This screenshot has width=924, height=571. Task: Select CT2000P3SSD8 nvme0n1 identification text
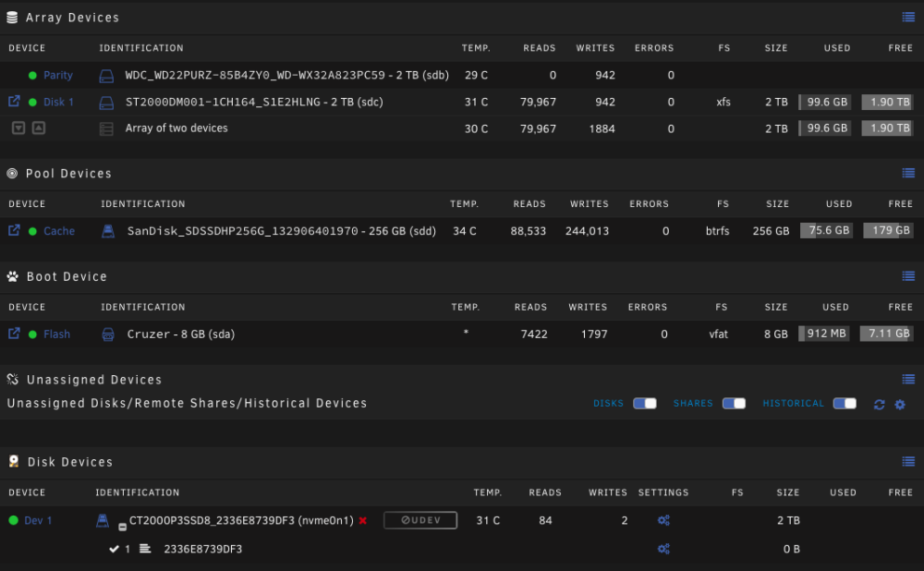point(241,520)
